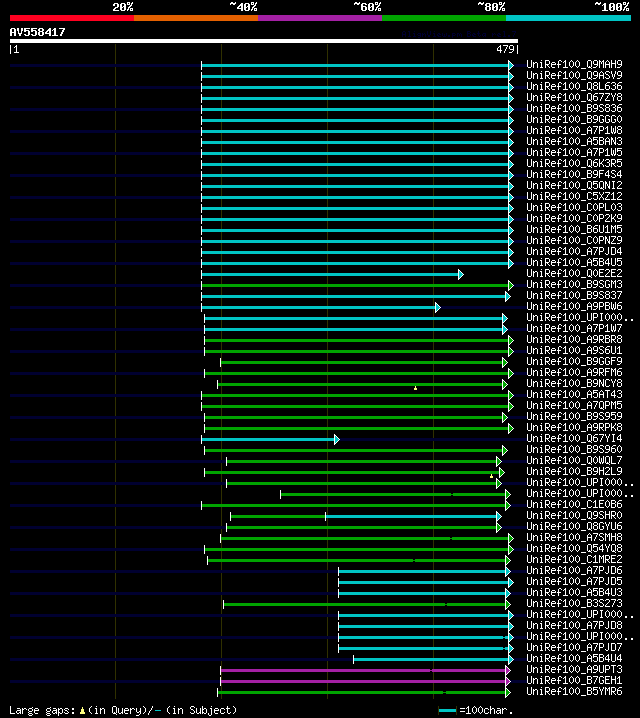Click the A9PBW6 alignment arrowhead
Screen dimensions: 640x718
(x=438, y=307)
